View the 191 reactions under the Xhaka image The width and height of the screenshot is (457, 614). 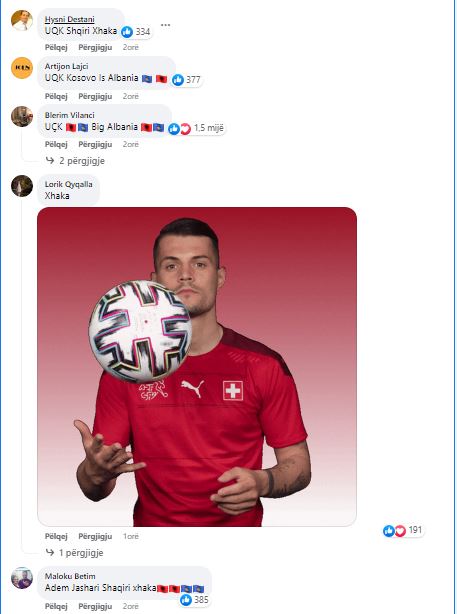tap(403, 531)
